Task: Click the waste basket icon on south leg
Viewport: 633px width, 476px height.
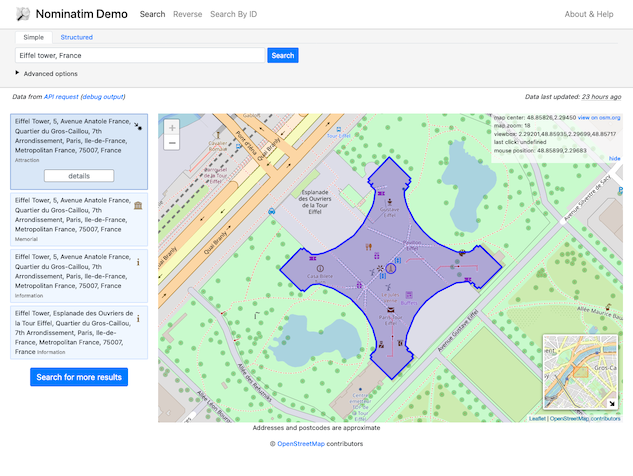Action: pyautogui.click(x=400, y=343)
